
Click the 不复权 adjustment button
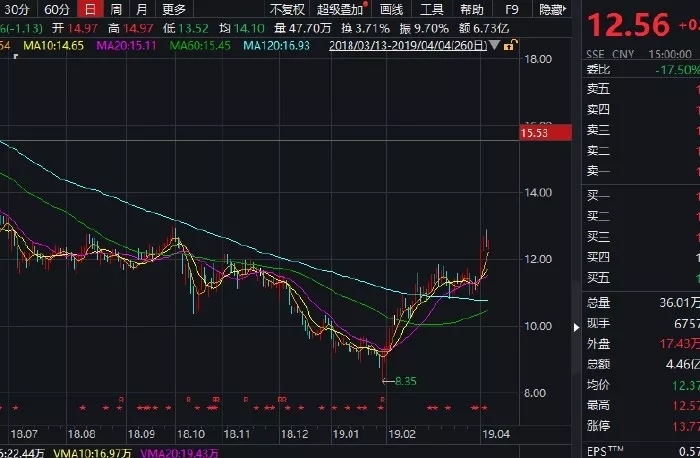[x=287, y=9]
